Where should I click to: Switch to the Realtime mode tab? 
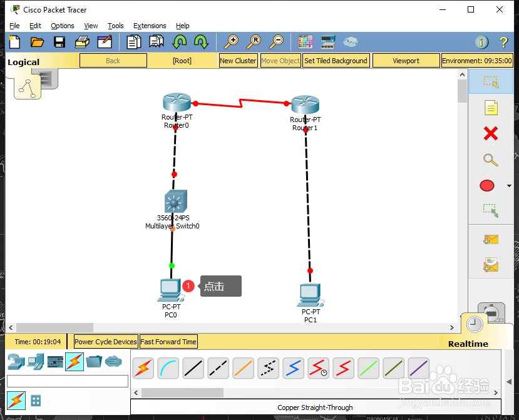click(468, 344)
